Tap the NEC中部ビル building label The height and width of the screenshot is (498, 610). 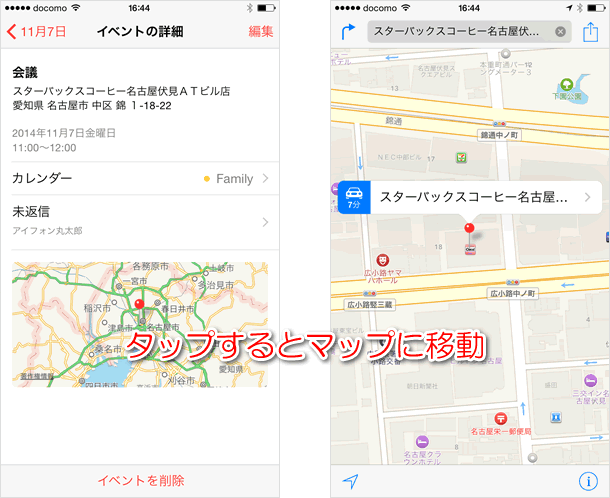point(400,157)
